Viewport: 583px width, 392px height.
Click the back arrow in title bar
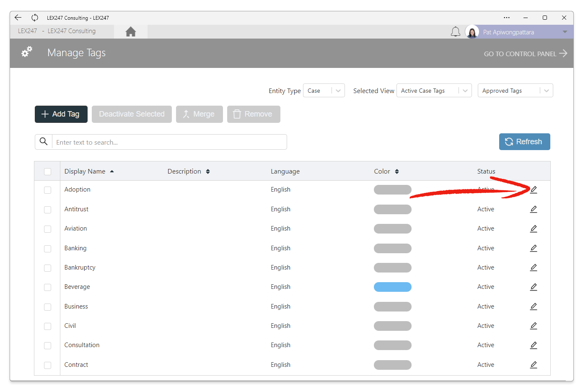click(x=18, y=18)
